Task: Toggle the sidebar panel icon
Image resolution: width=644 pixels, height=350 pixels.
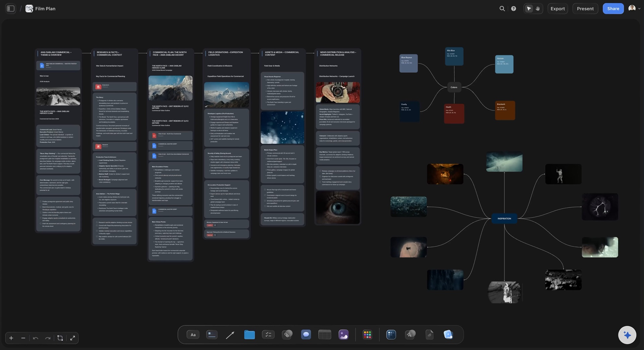Action: [11, 9]
